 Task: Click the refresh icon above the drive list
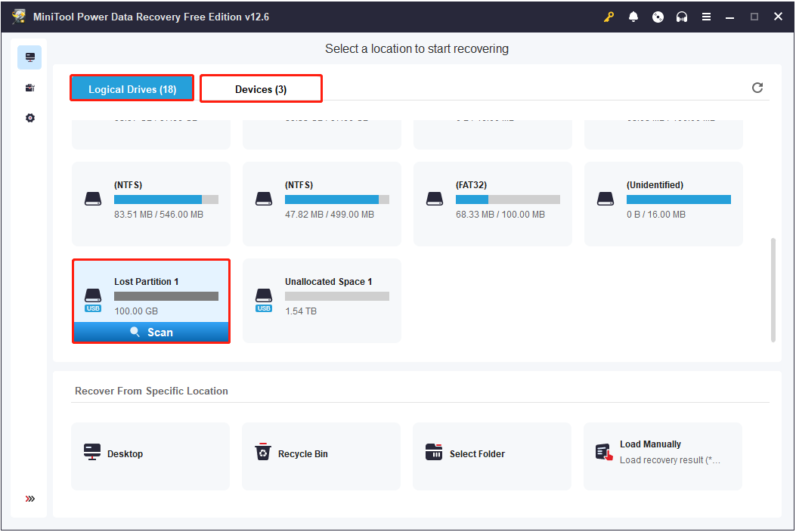click(x=757, y=88)
